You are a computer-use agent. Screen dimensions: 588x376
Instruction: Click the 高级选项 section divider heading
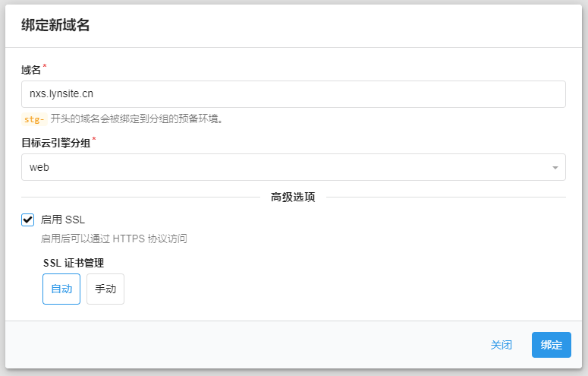coord(293,197)
